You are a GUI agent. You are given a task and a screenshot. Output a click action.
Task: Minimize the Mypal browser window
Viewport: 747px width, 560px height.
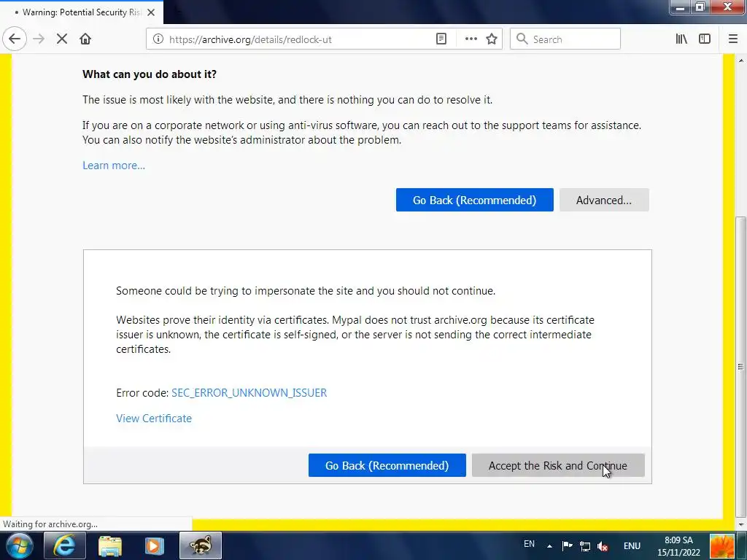(x=680, y=7)
